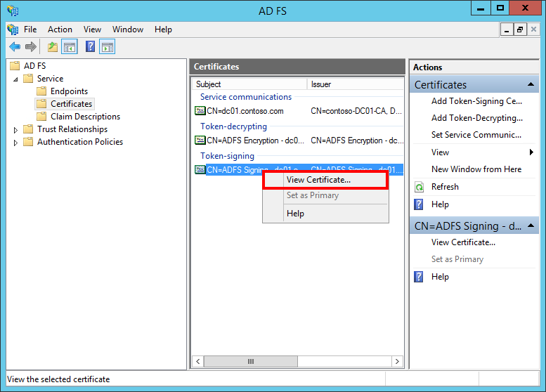Expand the Authentication Policies node
The height and width of the screenshot is (392, 546).
[15, 143]
